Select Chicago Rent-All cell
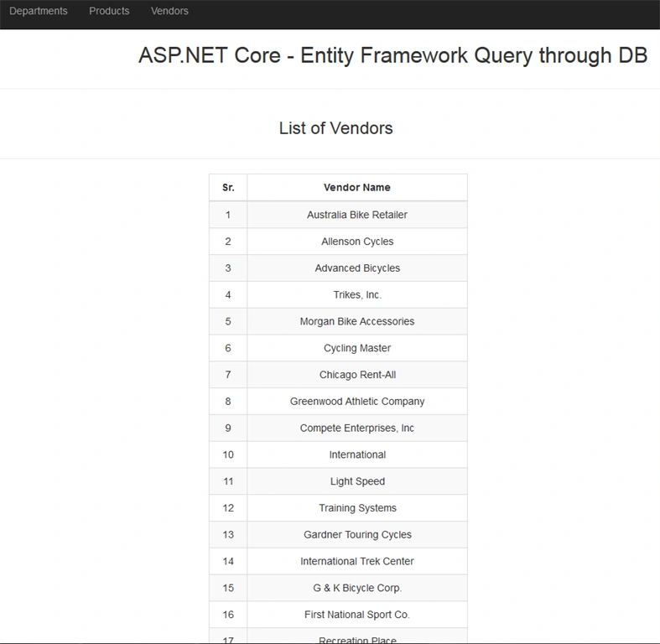This screenshot has width=660, height=644. coord(357,375)
